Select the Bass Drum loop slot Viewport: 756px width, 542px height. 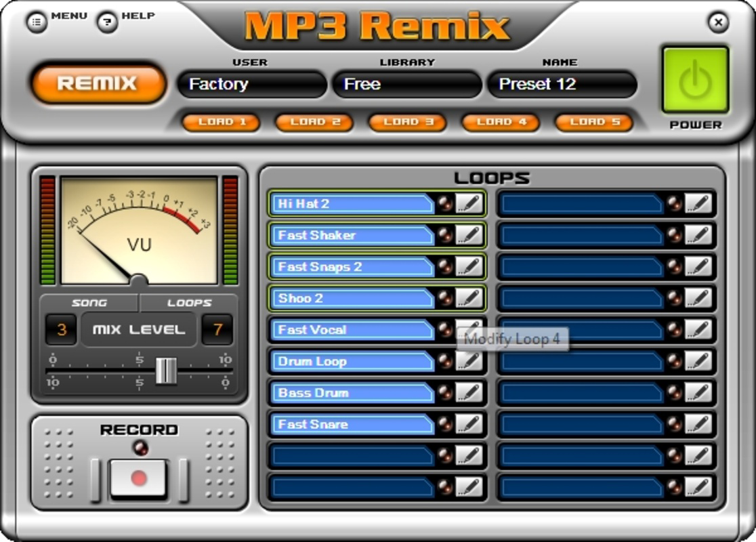click(x=352, y=392)
